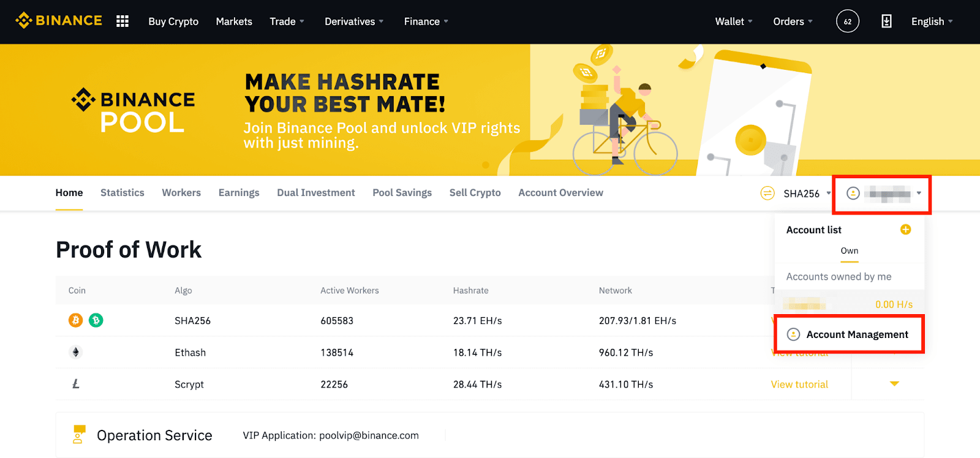Screen dimensions: 980x458
Task: Add a new account with plus icon
Action: (905, 230)
